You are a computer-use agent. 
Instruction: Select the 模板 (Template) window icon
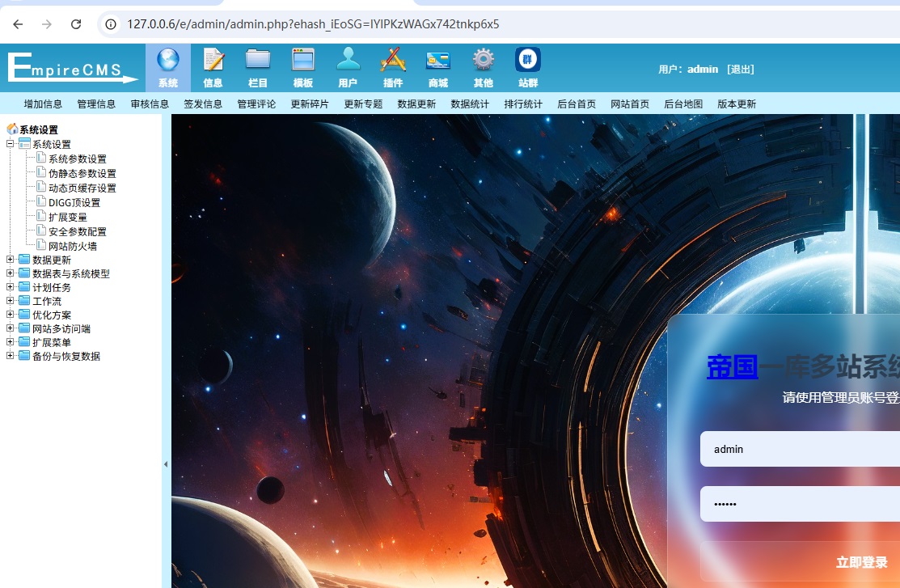click(303, 61)
